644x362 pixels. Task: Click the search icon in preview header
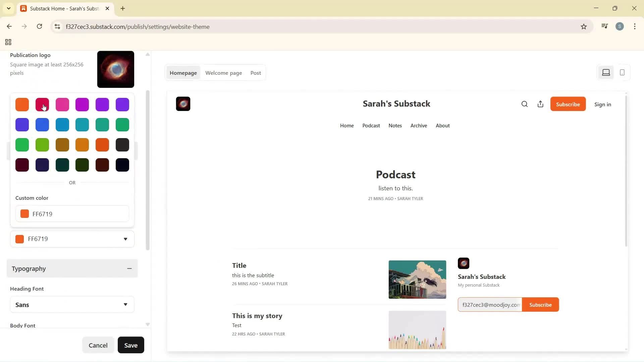525,104
